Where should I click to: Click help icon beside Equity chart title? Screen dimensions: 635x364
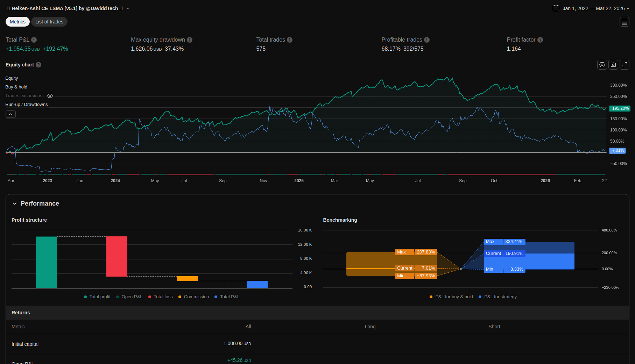point(38,65)
